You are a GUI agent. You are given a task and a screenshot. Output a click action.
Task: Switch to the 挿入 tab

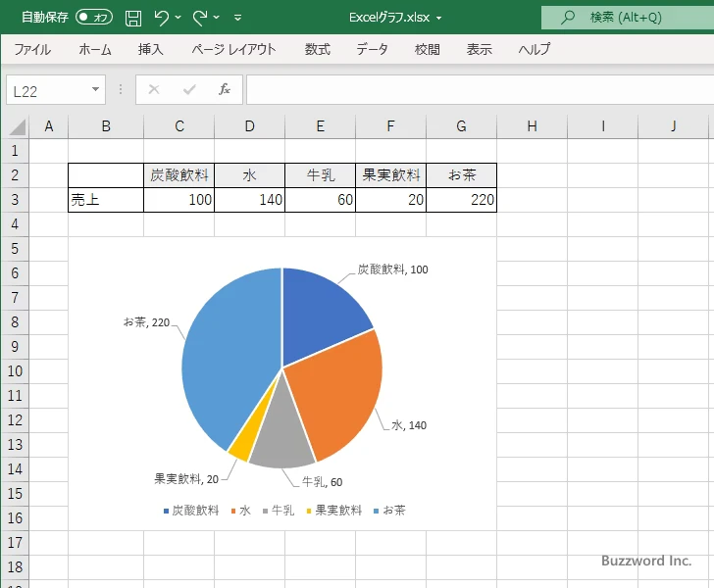click(x=151, y=49)
